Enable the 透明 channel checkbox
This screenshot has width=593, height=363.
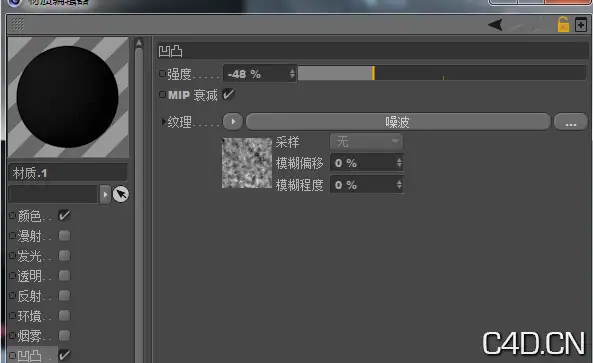click(64, 276)
